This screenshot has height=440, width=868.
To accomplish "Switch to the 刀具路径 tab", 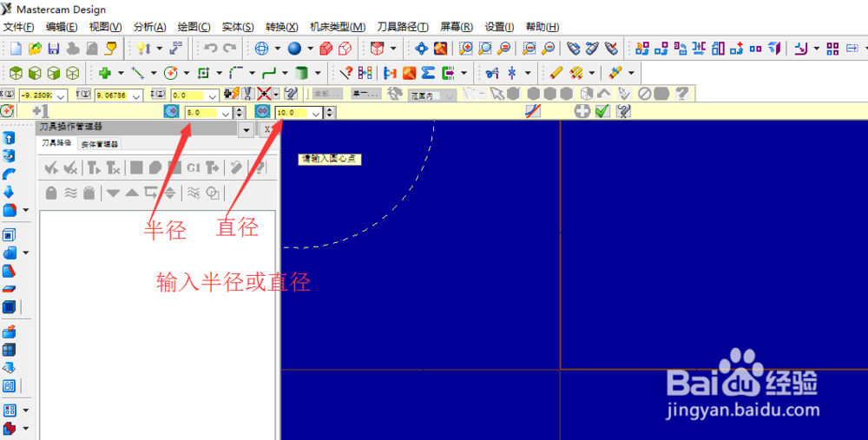I will (56, 143).
